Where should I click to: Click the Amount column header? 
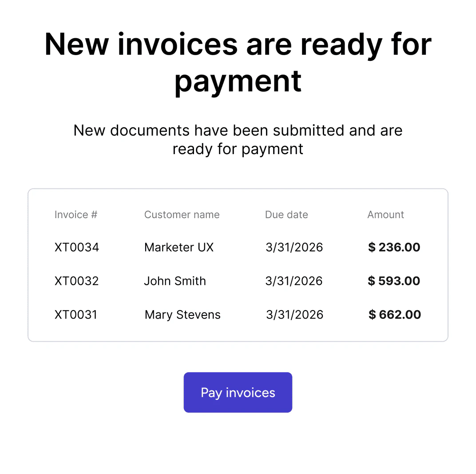pyautogui.click(x=385, y=215)
